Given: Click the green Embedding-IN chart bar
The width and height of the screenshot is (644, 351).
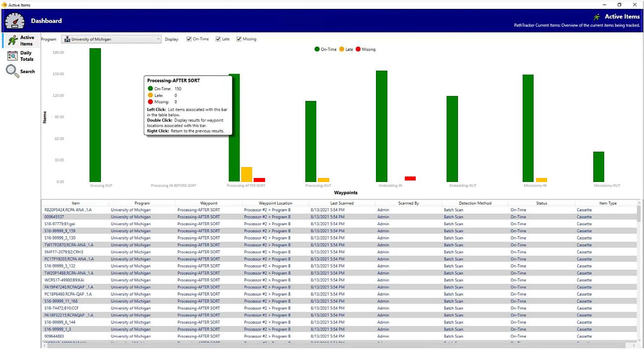Looking at the screenshot, I should (x=381, y=126).
